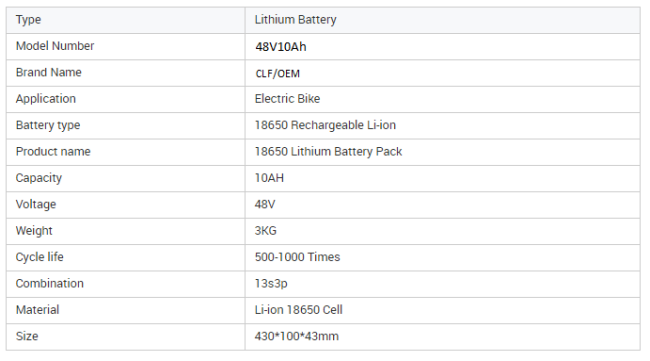Screen dimensions: 650x361
Task: Click the 500-1000 Times cycle life value
Action: click(297, 257)
